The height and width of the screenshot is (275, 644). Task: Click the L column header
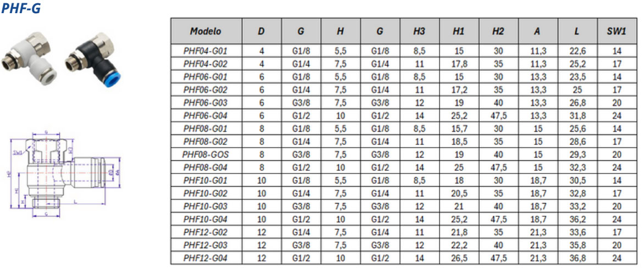[576, 32]
